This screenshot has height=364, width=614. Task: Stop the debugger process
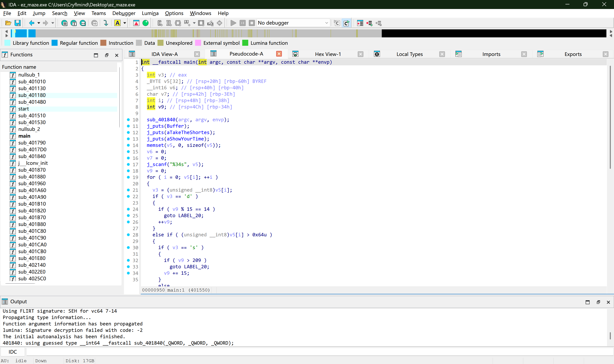(252, 23)
